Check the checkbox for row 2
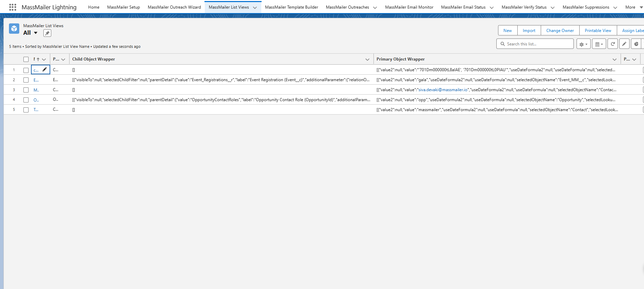Screen dimensions: 644x289 click(x=26, y=80)
